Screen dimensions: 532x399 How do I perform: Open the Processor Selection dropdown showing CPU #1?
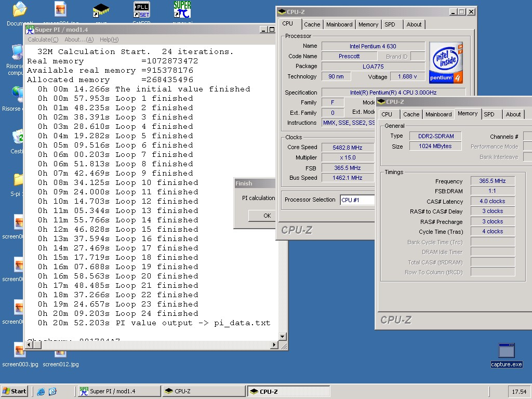click(x=357, y=200)
